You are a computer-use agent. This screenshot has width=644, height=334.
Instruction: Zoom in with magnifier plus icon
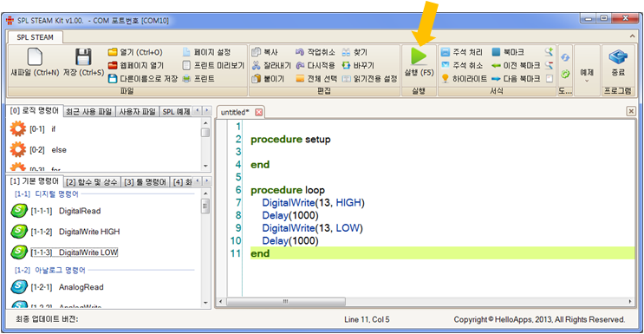click(550, 52)
